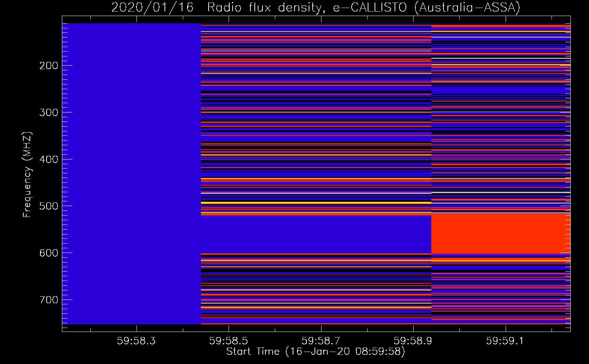Click the 59:58.9 time tick label
Screen dimensions: 589x364
[x=413, y=341]
